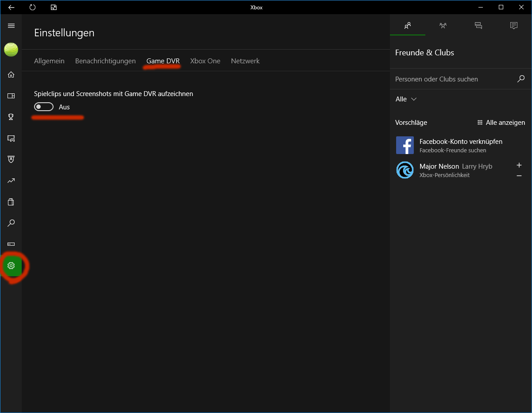532x413 pixels.
Task: Click the picture-in-picture window icon in the title bar
Action: tap(54, 7)
